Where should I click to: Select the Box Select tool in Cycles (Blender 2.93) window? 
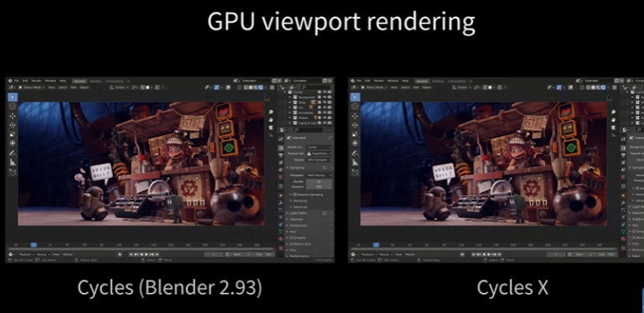pyautogui.click(x=13, y=97)
